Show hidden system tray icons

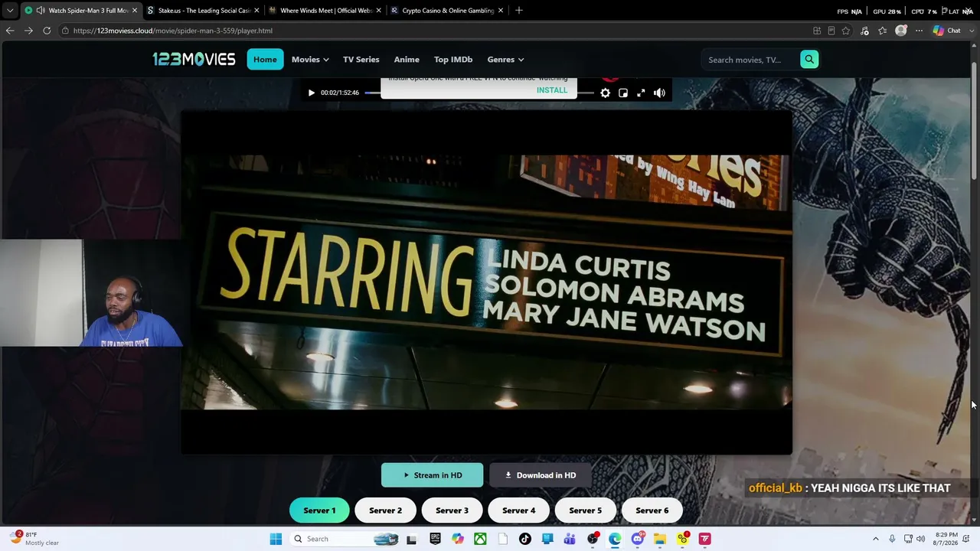(876, 539)
